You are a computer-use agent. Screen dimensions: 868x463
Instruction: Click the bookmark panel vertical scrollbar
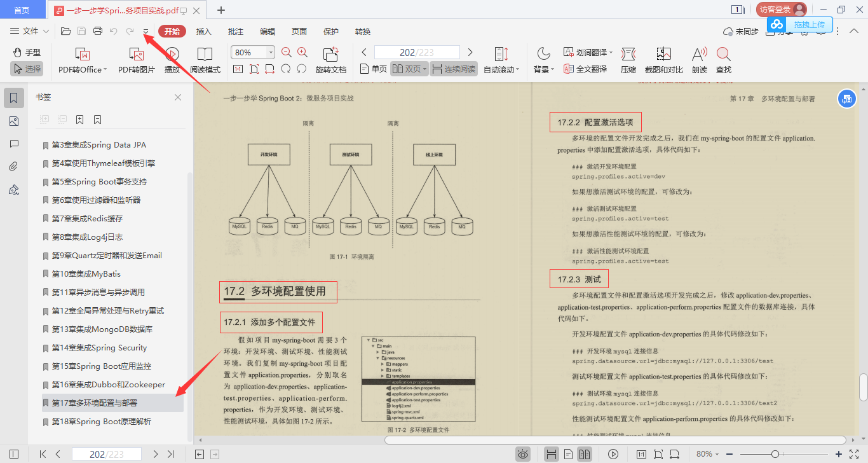(x=189, y=307)
